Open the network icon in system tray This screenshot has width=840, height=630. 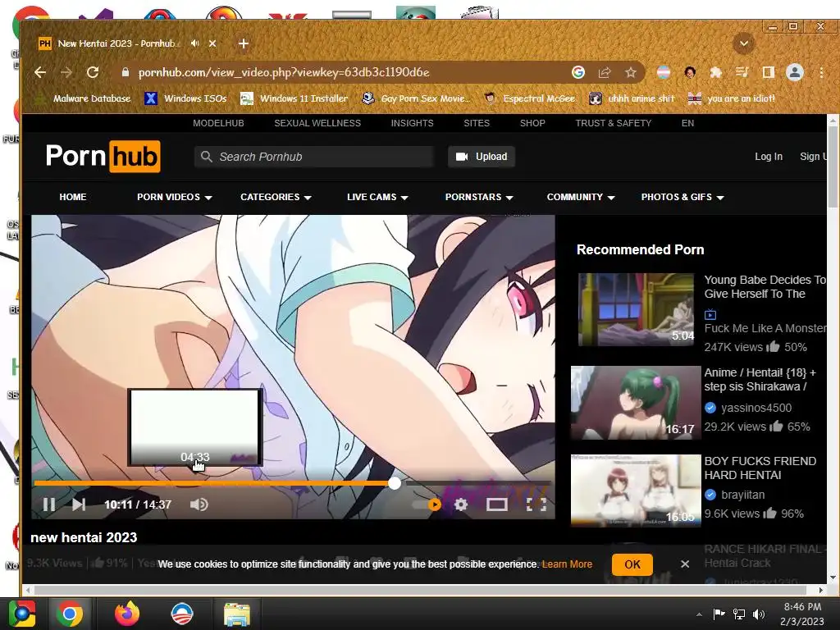pos(739,614)
